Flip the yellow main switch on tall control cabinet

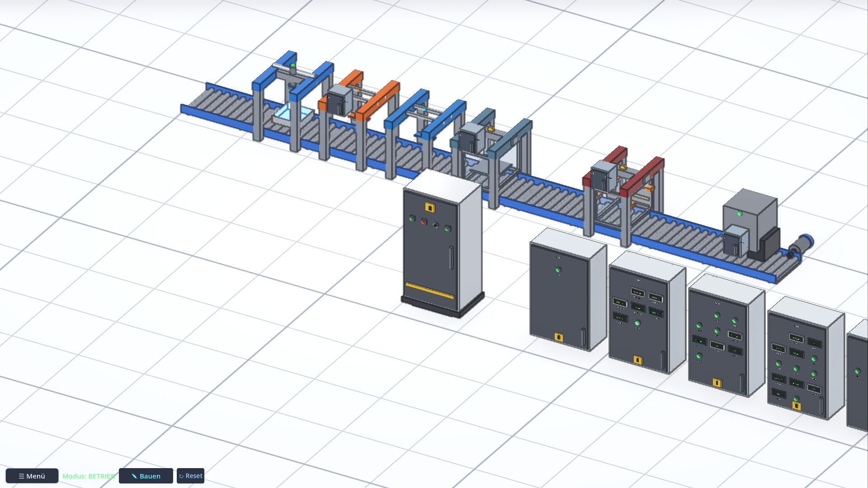click(x=430, y=207)
